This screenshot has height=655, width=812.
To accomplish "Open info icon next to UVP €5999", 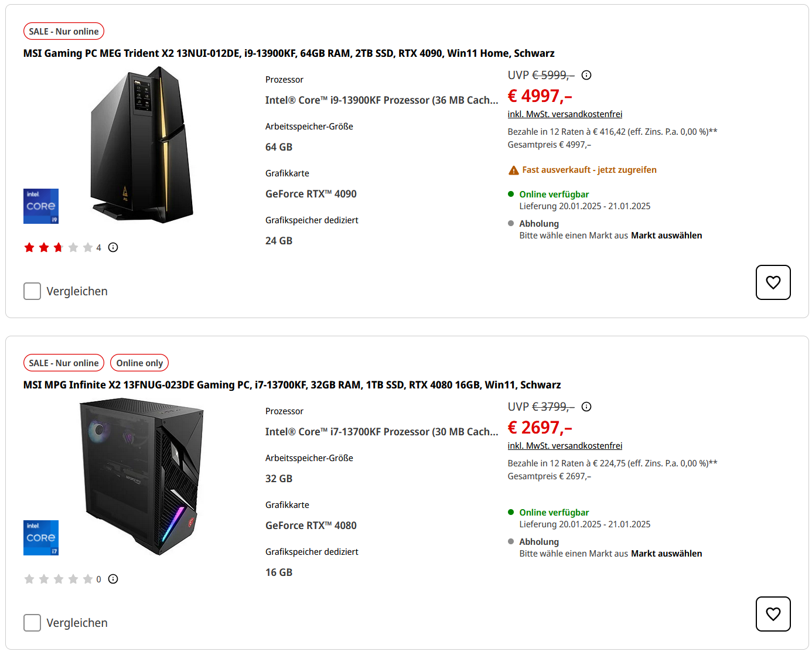I will click(x=586, y=75).
